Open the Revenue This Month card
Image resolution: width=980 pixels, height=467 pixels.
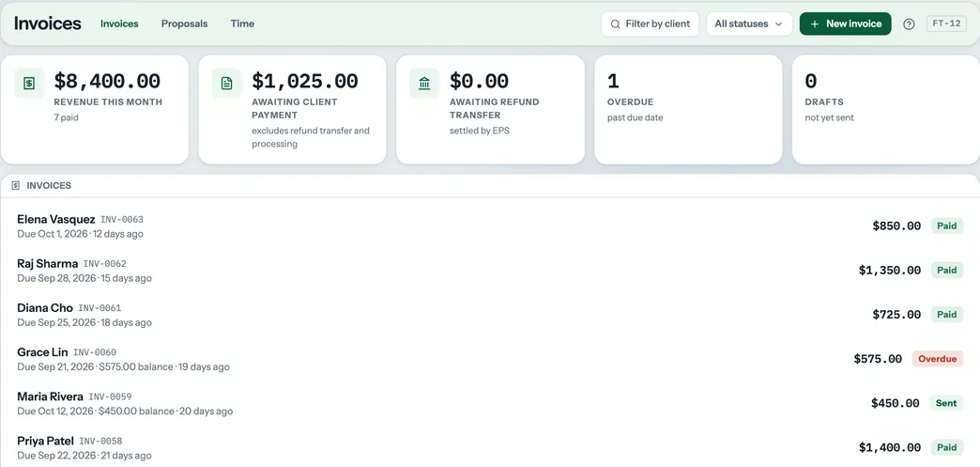pos(95,110)
